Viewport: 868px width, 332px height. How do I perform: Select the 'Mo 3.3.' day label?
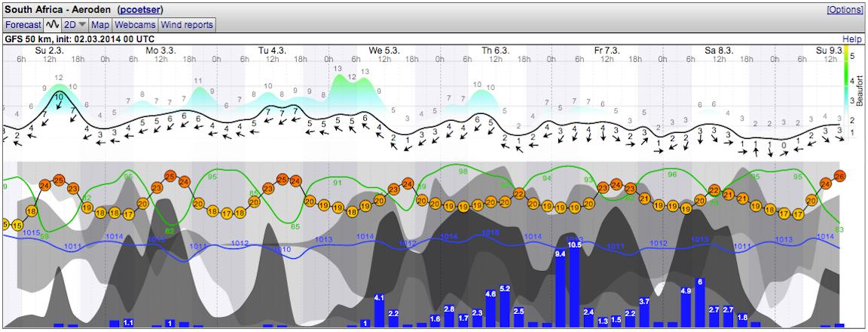coord(160,51)
